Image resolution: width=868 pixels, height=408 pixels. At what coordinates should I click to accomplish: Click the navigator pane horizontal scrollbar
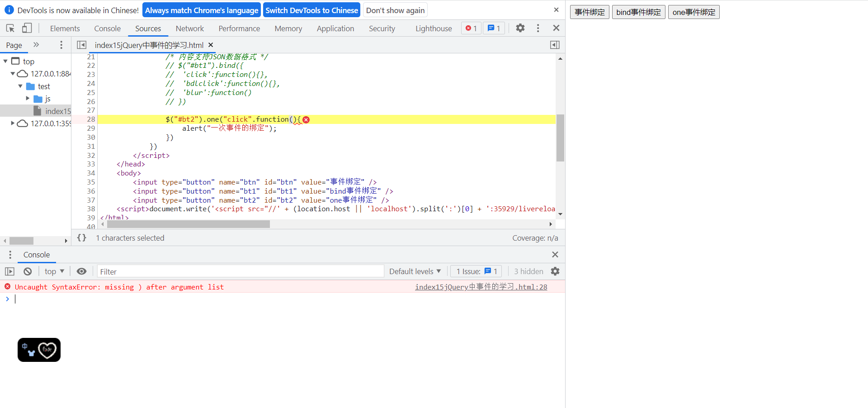21,241
